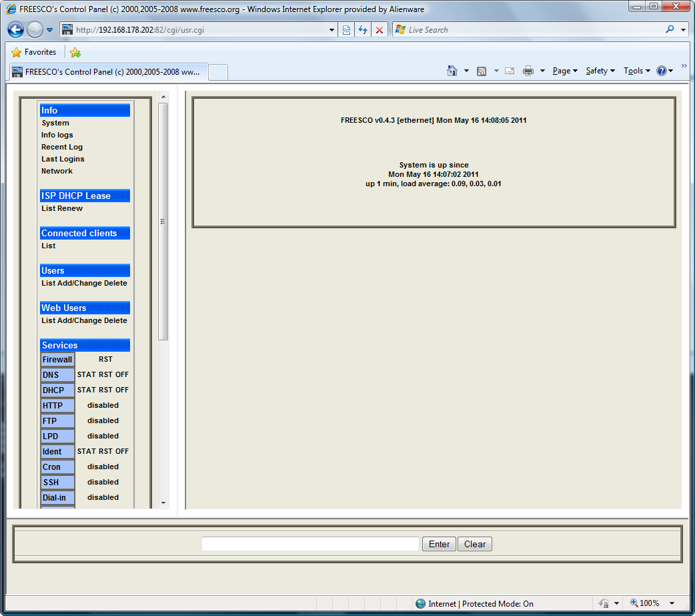Open the Recent Log link

coord(62,147)
